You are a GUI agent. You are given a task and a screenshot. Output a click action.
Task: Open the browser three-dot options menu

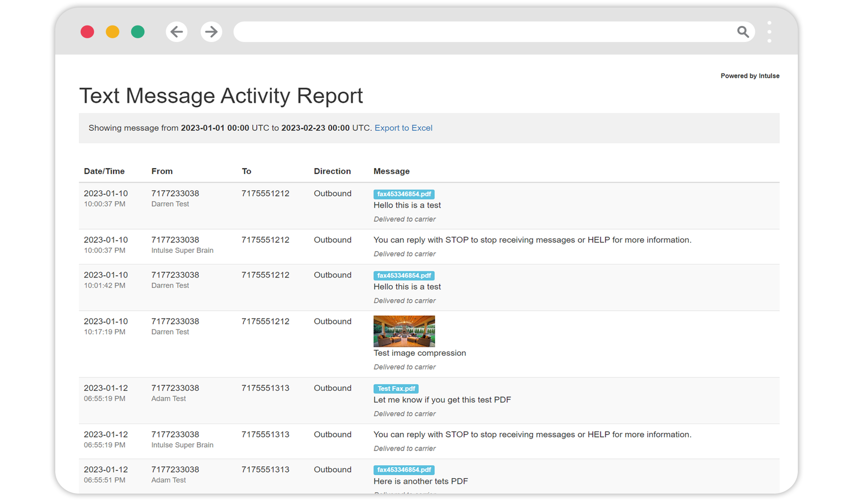[x=769, y=32]
